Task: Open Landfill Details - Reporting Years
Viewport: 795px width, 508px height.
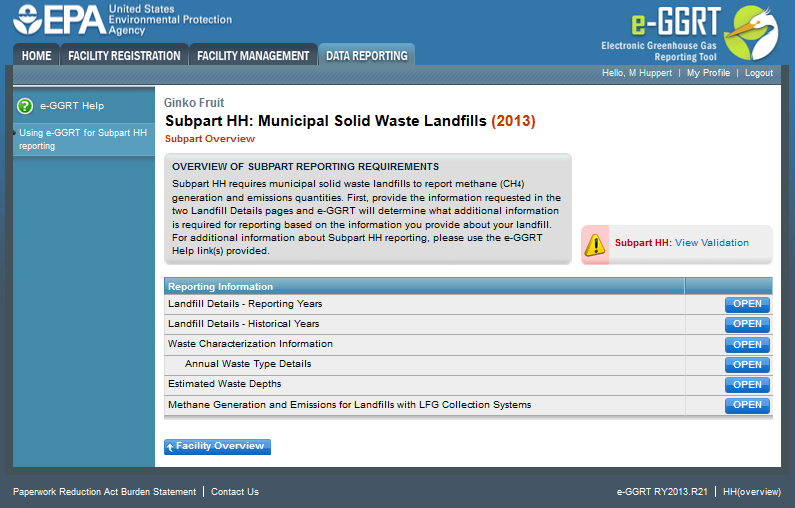Action: point(747,304)
